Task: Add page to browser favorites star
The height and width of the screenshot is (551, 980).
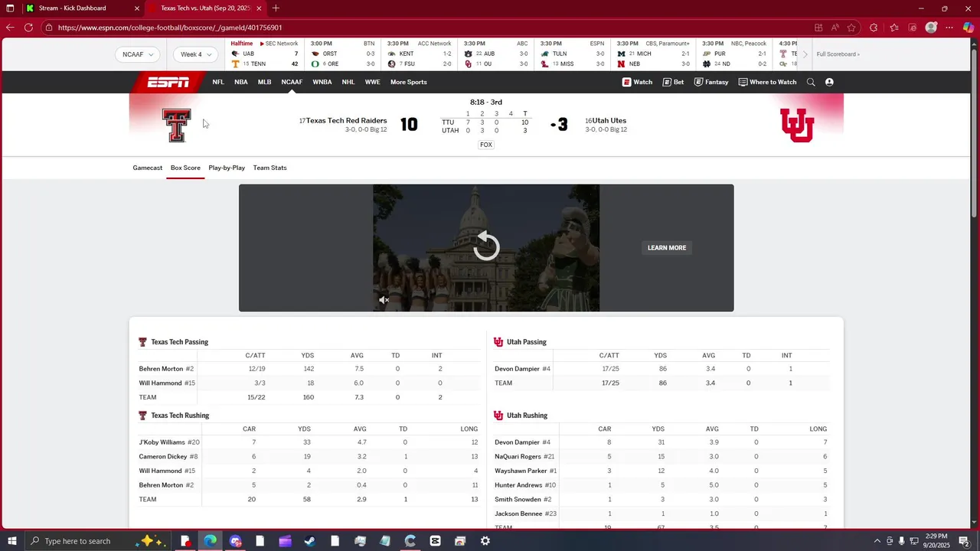Action: tap(851, 28)
